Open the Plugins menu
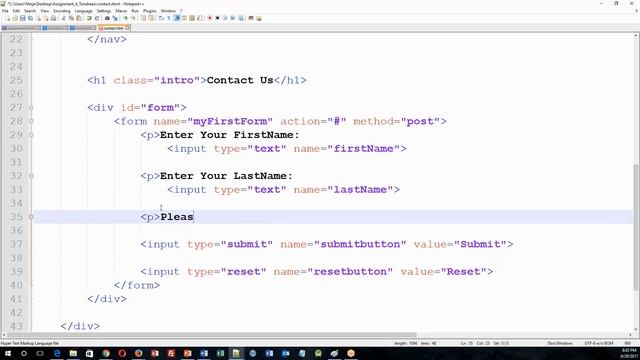The image size is (640, 360). coord(149,11)
